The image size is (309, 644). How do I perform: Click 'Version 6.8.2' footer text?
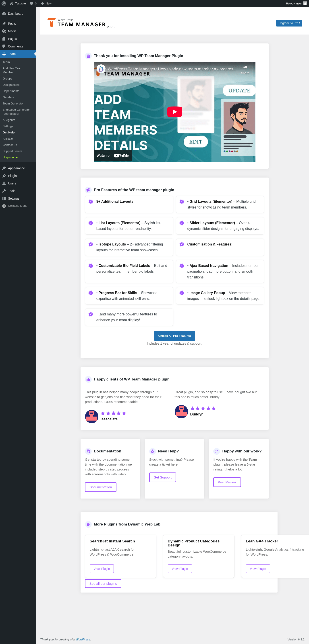click(x=296, y=639)
